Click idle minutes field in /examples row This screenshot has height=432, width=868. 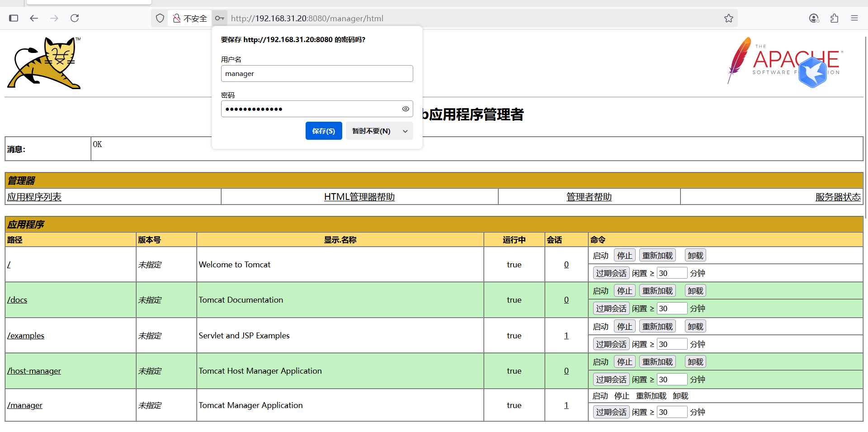[672, 344]
